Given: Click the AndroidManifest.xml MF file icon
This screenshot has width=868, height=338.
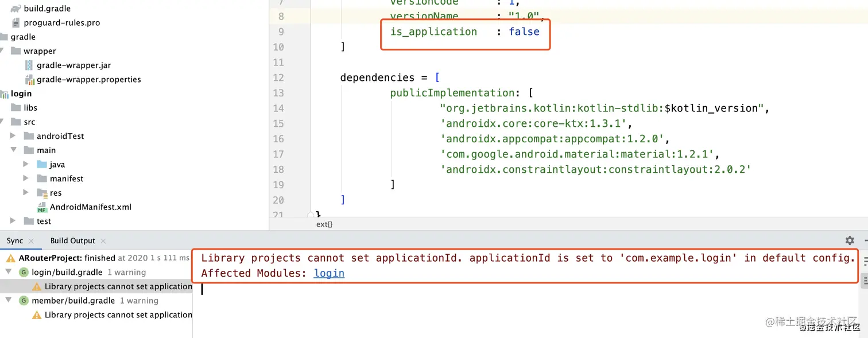Looking at the screenshot, I should click(x=42, y=207).
